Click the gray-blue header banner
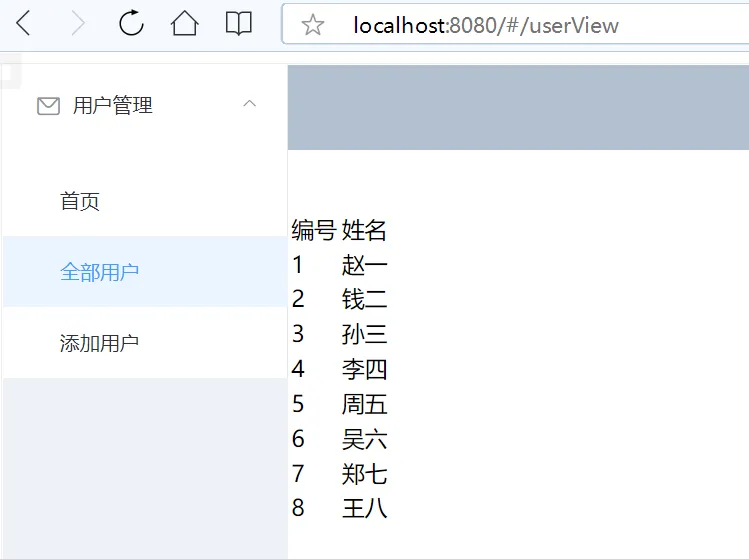749x559 pixels. click(518, 107)
